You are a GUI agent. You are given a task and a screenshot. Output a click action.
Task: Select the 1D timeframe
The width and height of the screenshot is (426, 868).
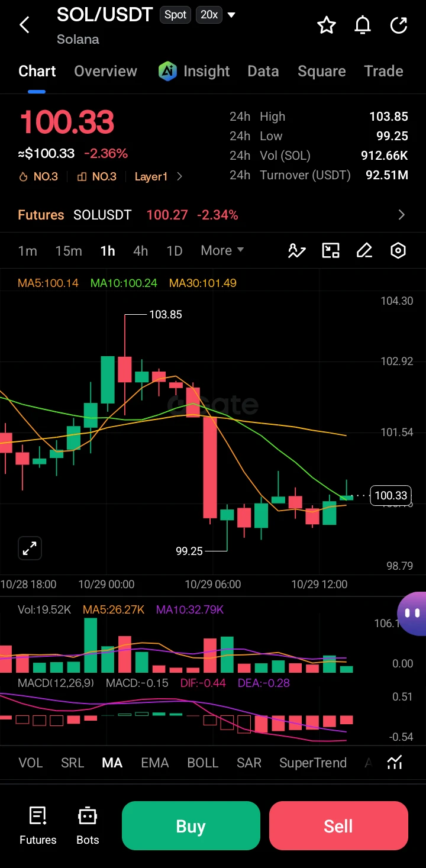(x=175, y=251)
